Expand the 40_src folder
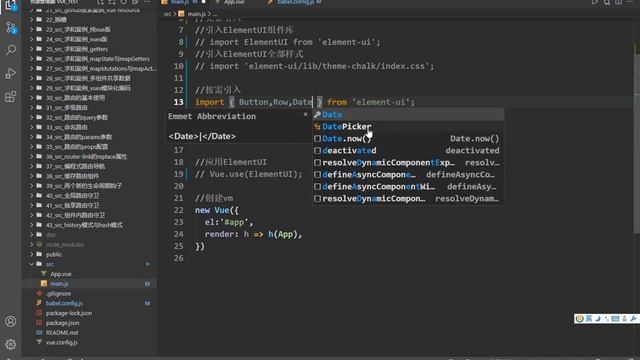The width and height of the screenshot is (640, 360). (x=31, y=196)
